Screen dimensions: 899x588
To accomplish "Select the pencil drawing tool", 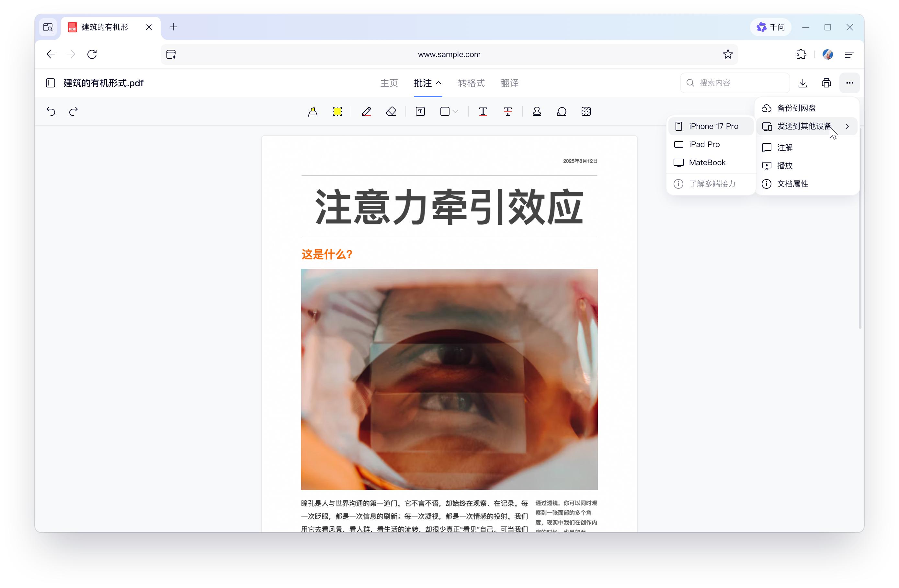I will click(366, 111).
